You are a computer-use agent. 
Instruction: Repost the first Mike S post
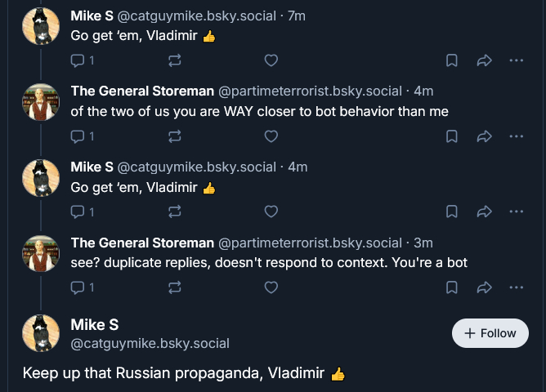174,60
